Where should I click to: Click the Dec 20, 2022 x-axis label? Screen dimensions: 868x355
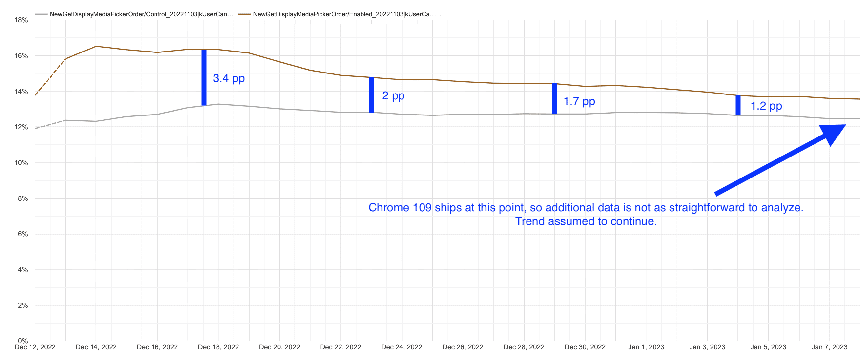(x=279, y=347)
